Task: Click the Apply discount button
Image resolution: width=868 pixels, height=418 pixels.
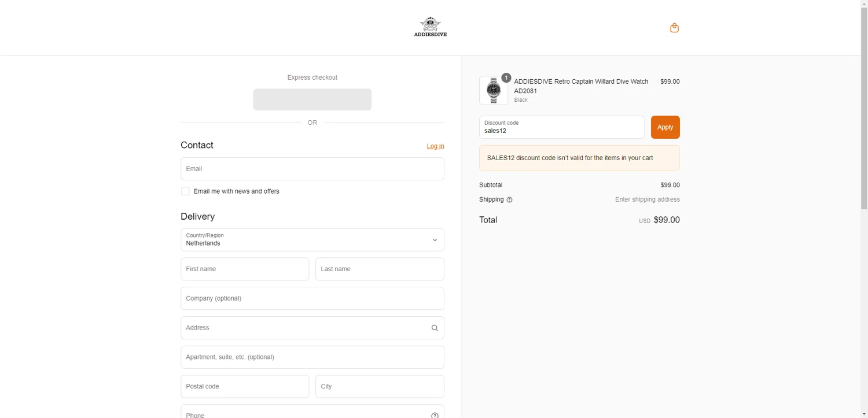Action: [665, 127]
